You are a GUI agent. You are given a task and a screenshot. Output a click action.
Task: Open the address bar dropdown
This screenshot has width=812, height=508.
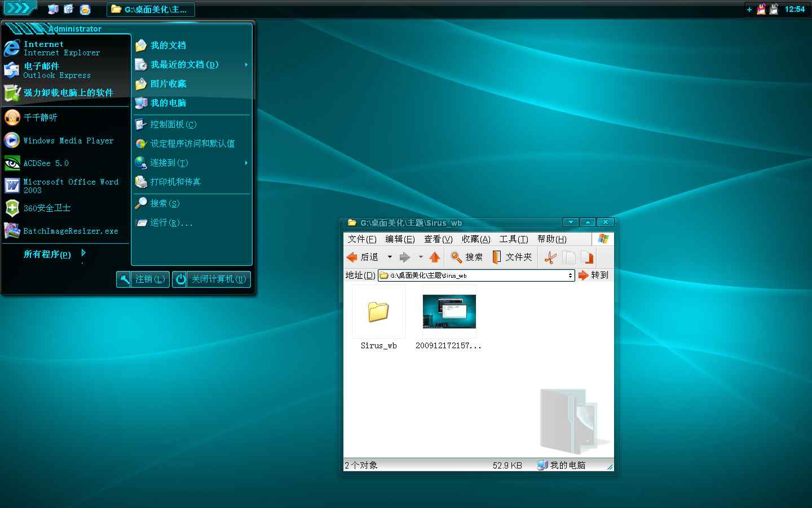(x=571, y=275)
